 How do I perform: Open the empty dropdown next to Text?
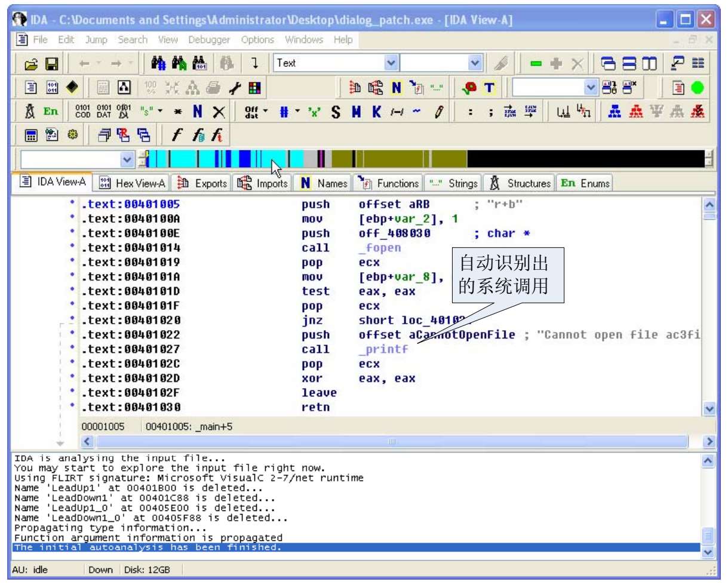pos(475,63)
